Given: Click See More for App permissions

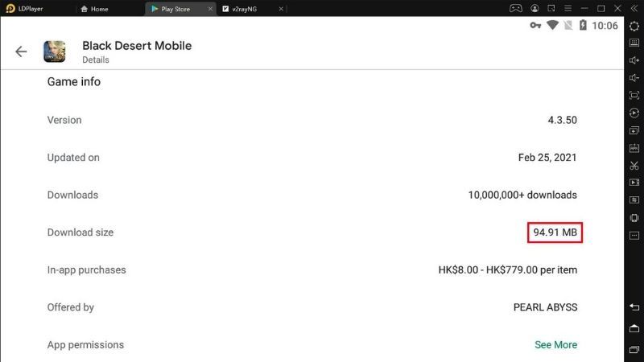Looking at the screenshot, I should click(x=555, y=344).
